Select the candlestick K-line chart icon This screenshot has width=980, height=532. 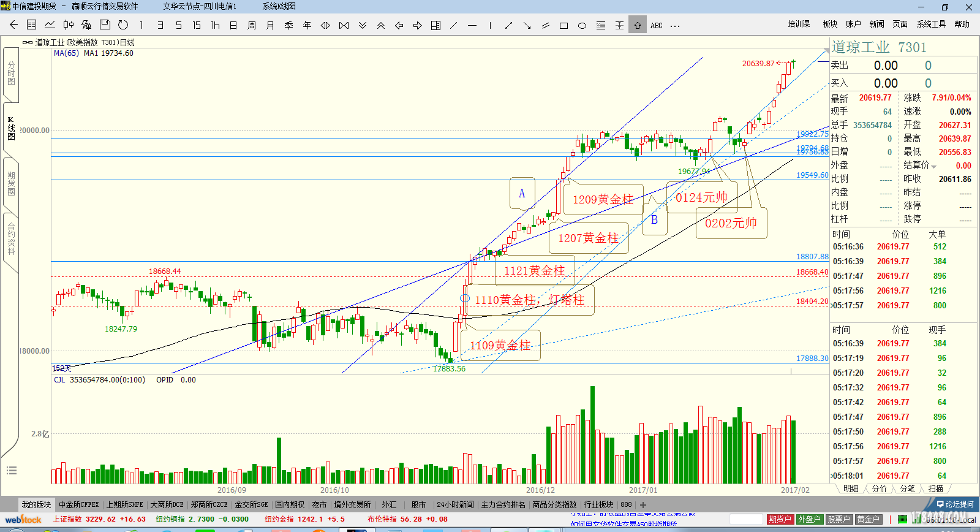point(69,25)
